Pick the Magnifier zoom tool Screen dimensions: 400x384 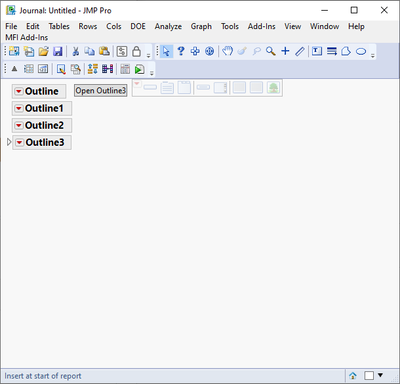pyautogui.click(x=271, y=51)
